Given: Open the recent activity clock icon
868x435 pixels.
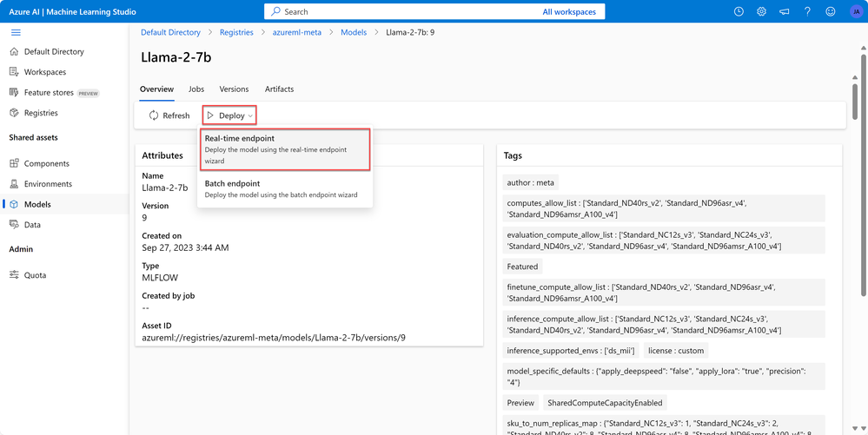Looking at the screenshot, I should 739,11.
